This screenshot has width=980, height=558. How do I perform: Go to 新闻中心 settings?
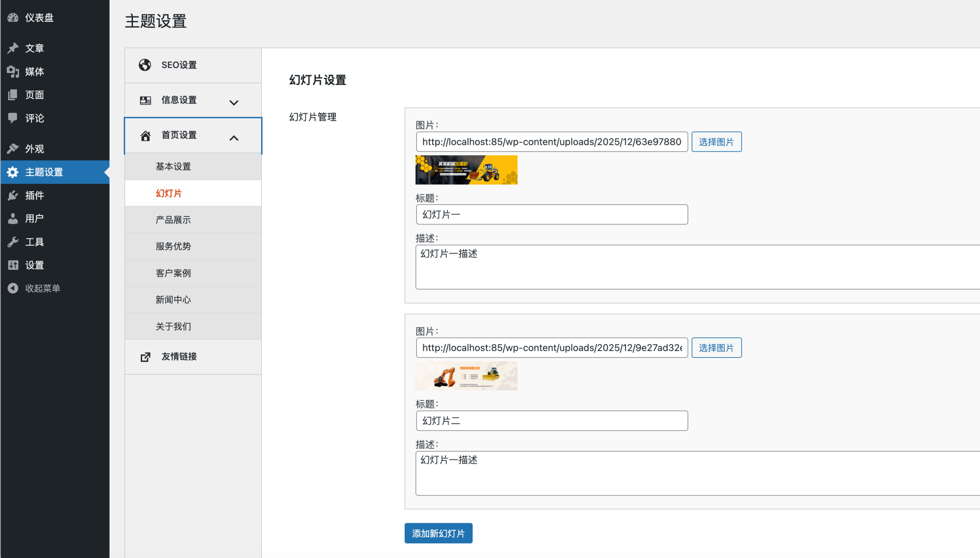[173, 300]
